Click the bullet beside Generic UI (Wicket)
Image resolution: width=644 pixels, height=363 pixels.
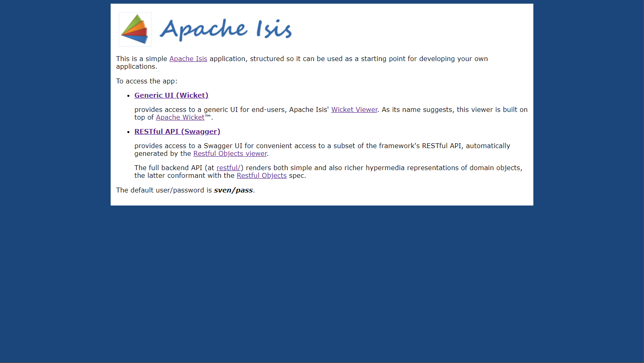[129, 96]
